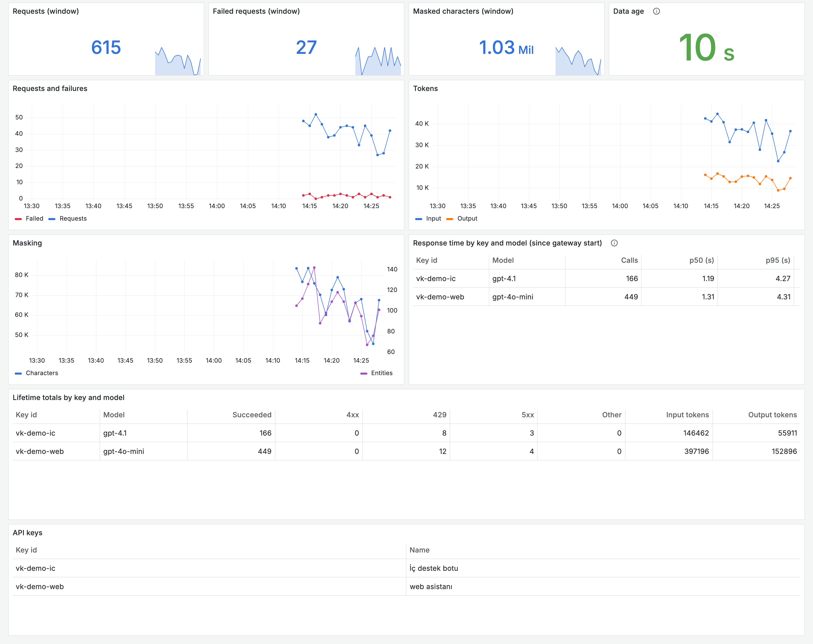
Task: Sort API keys table by Name column
Action: tap(419, 550)
